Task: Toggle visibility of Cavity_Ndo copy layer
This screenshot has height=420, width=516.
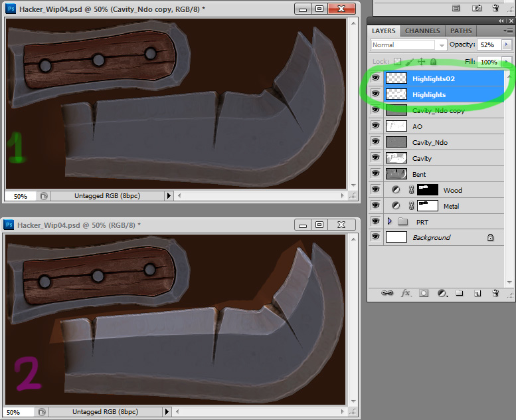Action: (x=375, y=110)
